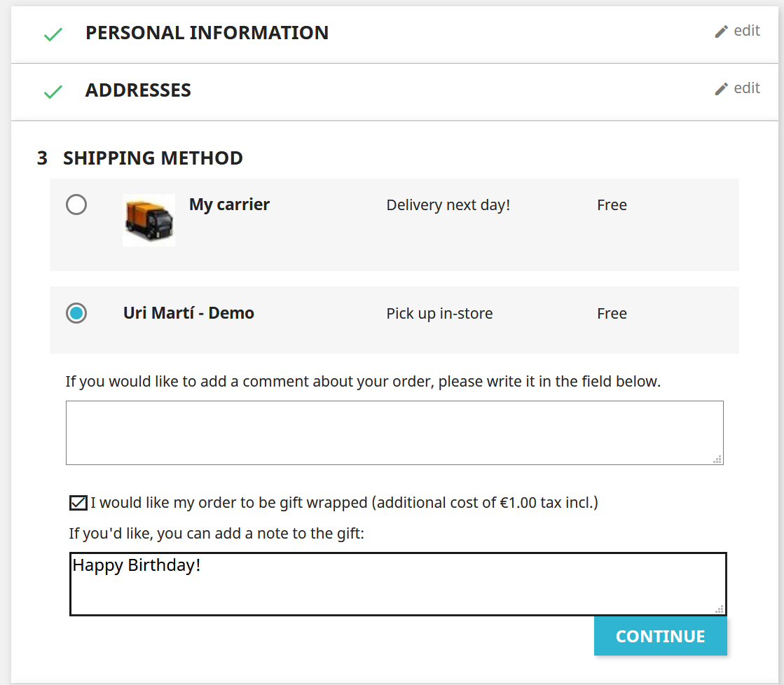The image size is (784, 685).
Task: Click the edit text for Addresses
Action: pyautogui.click(x=747, y=88)
